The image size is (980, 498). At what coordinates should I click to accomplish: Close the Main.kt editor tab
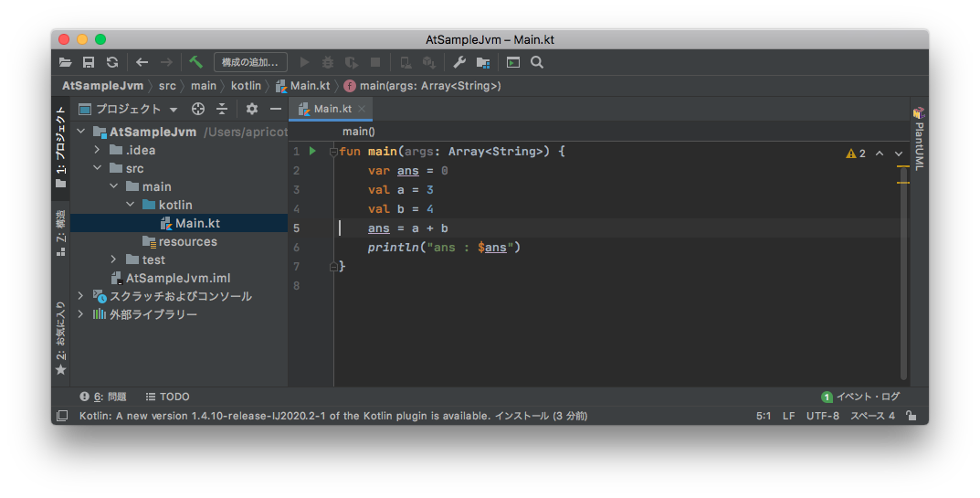point(362,109)
